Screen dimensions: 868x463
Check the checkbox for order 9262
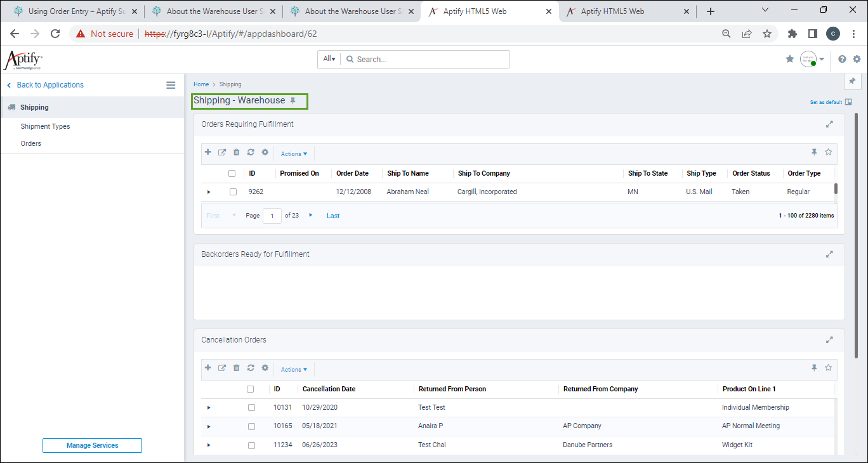pyautogui.click(x=233, y=192)
